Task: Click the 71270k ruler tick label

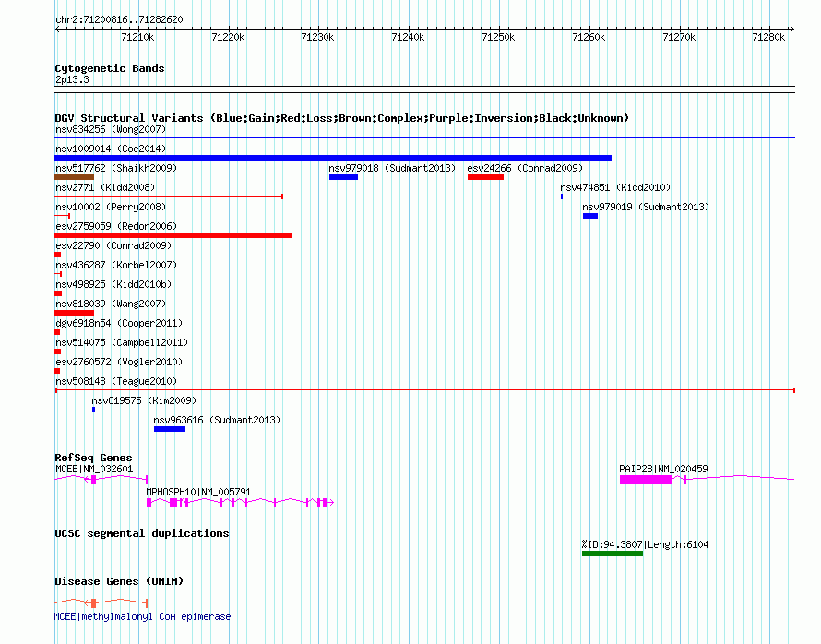Action: point(679,37)
